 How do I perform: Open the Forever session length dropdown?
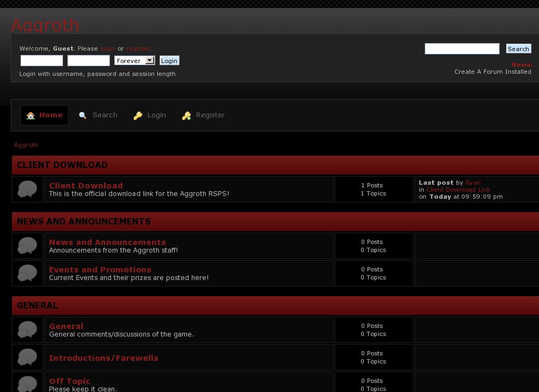(x=135, y=60)
